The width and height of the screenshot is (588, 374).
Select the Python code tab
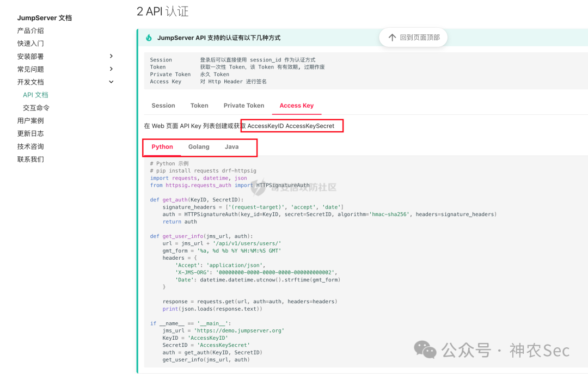point(162,146)
